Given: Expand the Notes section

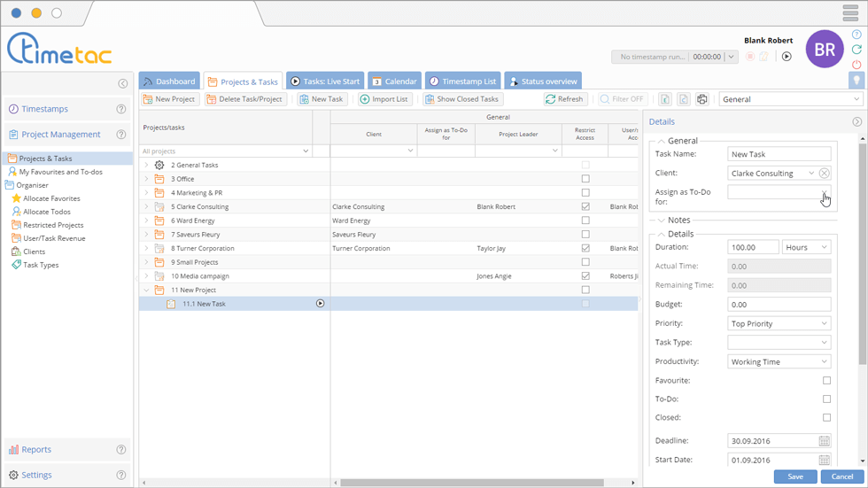Looking at the screenshot, I should [661, 221].
